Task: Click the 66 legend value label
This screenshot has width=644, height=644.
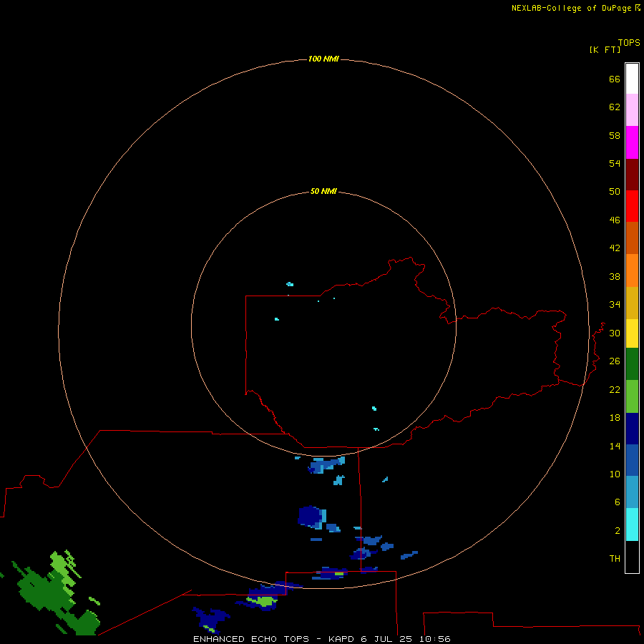Action: pos(615,79)
